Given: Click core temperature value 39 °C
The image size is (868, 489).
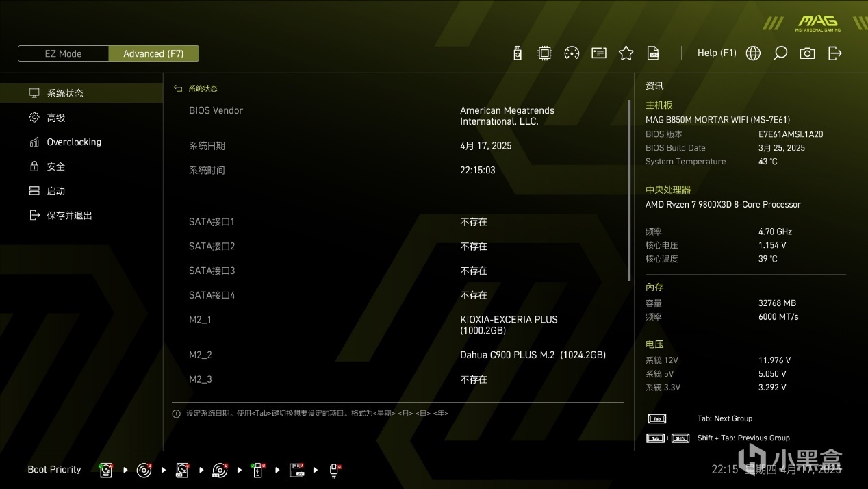Looking at the screenshot, I should (x=768, y=259).
